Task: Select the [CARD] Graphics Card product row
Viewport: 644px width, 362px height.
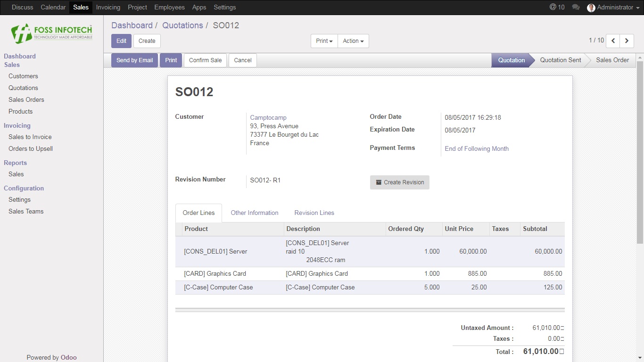Action: (370, 274)
